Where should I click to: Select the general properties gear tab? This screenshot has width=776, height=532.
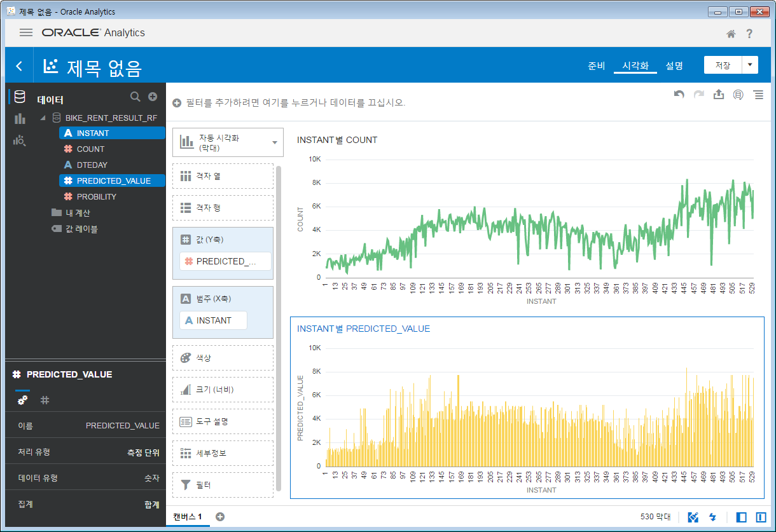coord(22,400)
